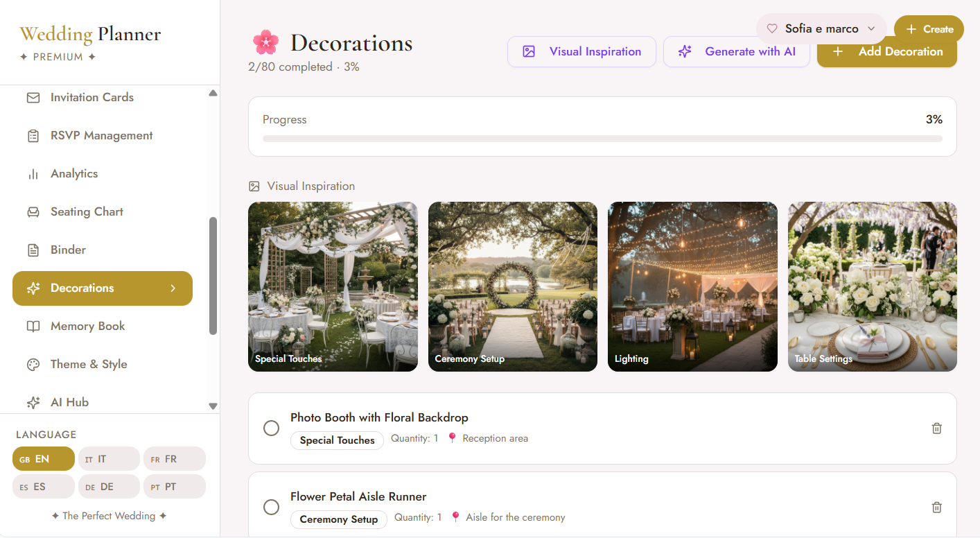Click the Seating Chart sofa icon
The image size is (980, 538).
(33, 212)
